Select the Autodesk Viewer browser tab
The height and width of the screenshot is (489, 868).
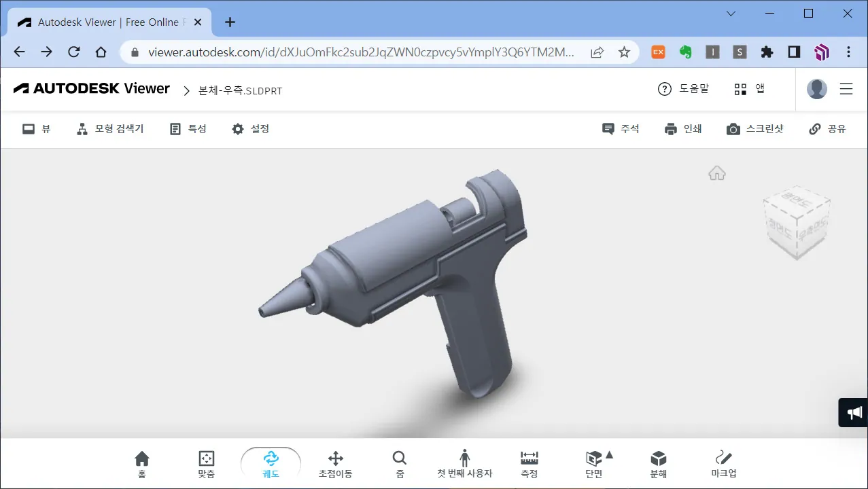(x=109, y=22)
